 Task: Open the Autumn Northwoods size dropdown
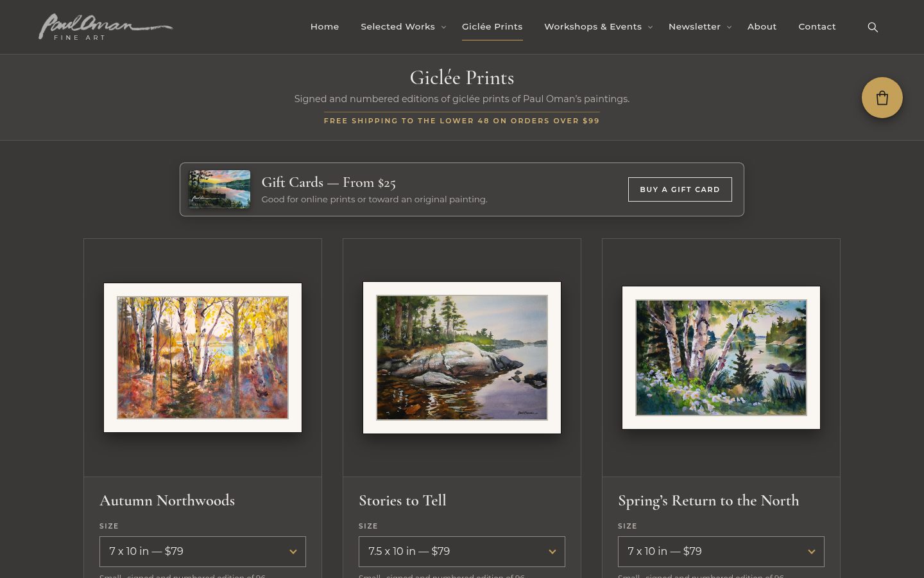coord(203,552)
